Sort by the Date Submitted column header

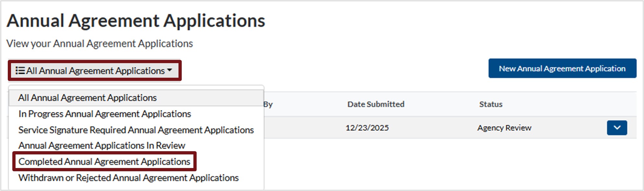pyautogui.click(x=376, y=104)
